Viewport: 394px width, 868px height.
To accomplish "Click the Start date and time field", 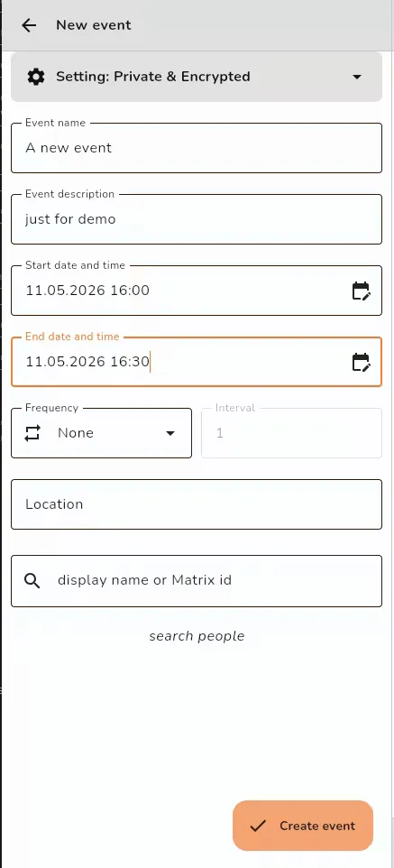I will point(197,291).
